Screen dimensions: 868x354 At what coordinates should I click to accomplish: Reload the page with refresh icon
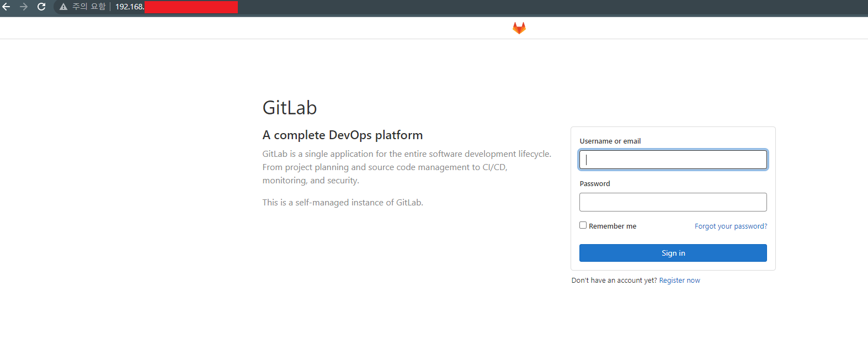coord(41,7)
